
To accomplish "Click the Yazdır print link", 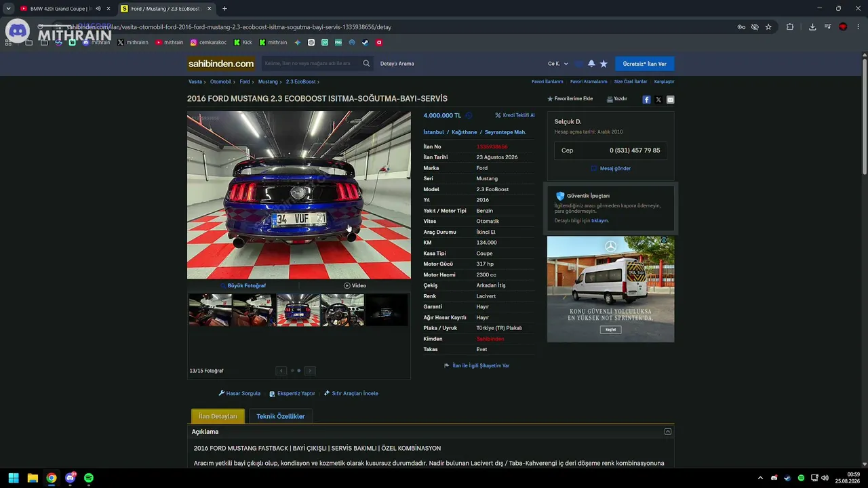I will pyautogui.click(x=617, y=99).
